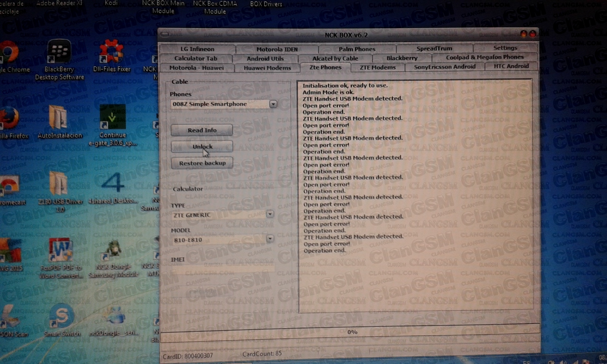This screenshot has width=607, height=364.
Task: Open BlackBerry Desktop Software desktop icon
Action: point(59,60)
